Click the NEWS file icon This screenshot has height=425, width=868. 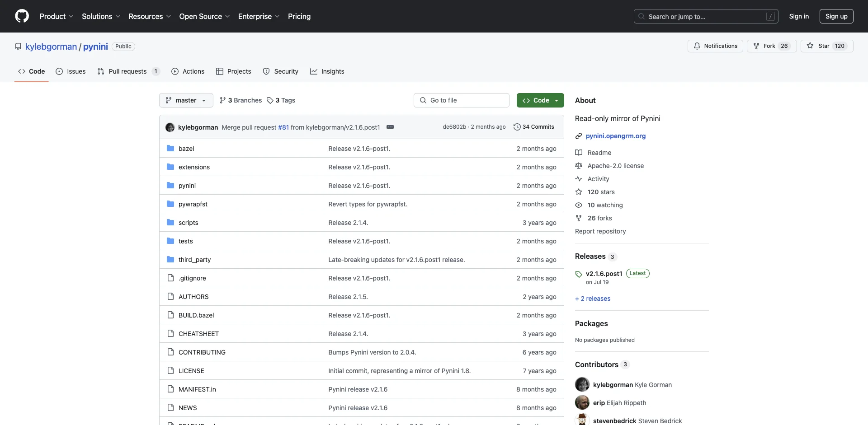[170, 408]
